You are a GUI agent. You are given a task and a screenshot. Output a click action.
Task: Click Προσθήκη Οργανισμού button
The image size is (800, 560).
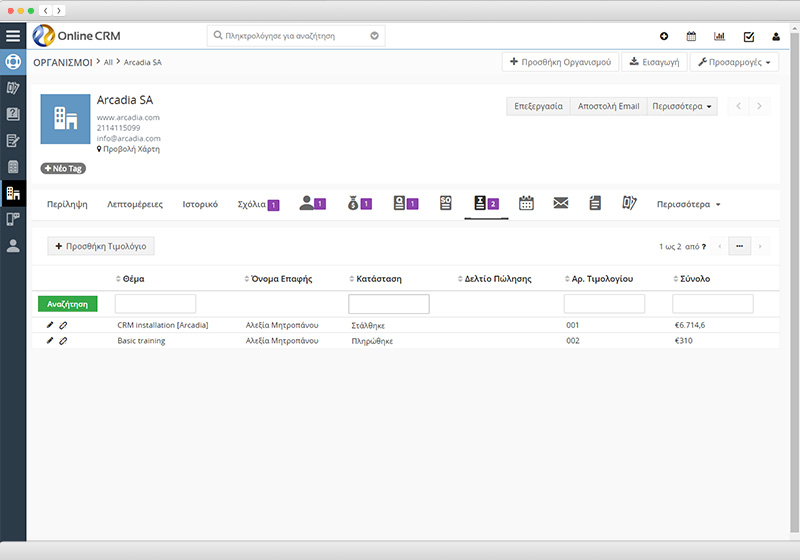pyautogui.click(x=560, y=62)
